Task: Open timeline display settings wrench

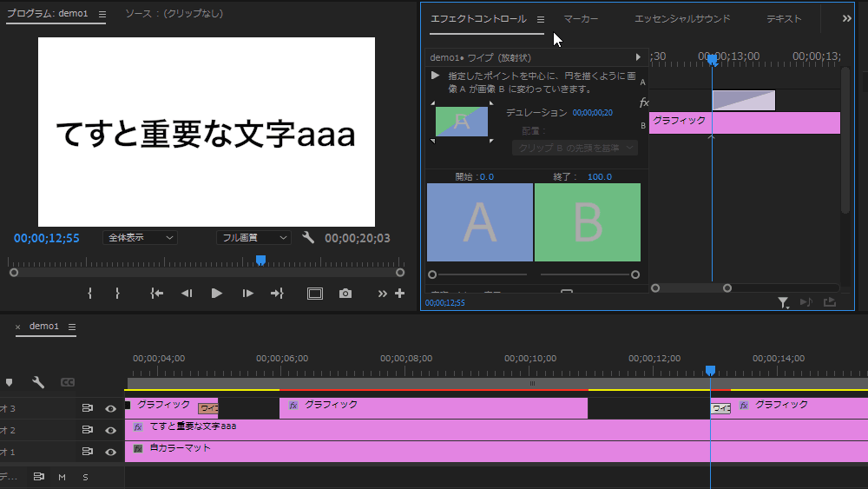Action: coord(38,382)
